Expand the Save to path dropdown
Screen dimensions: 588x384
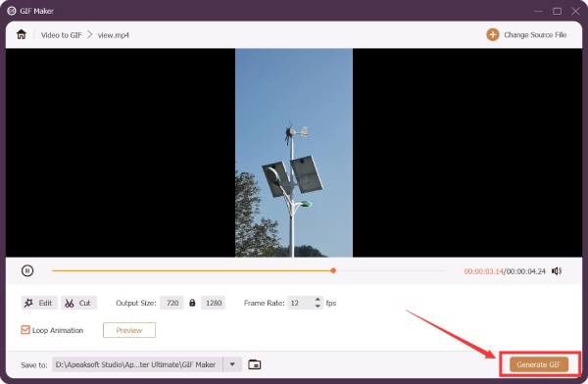(x=232, y=364)
